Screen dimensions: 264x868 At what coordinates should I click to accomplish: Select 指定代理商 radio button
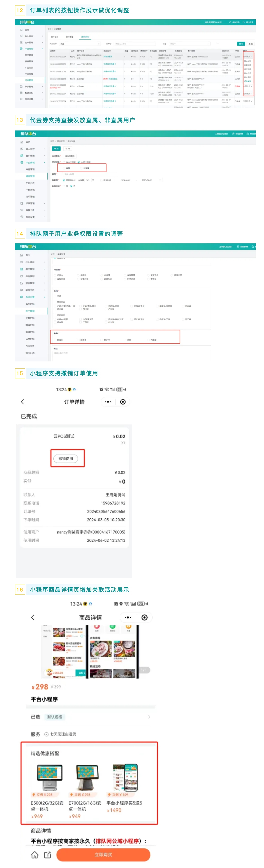click(x=64, y=162)
